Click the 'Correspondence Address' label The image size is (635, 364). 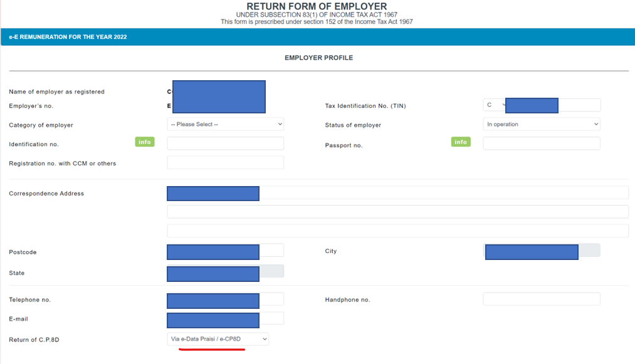click(x=46, y=194)
